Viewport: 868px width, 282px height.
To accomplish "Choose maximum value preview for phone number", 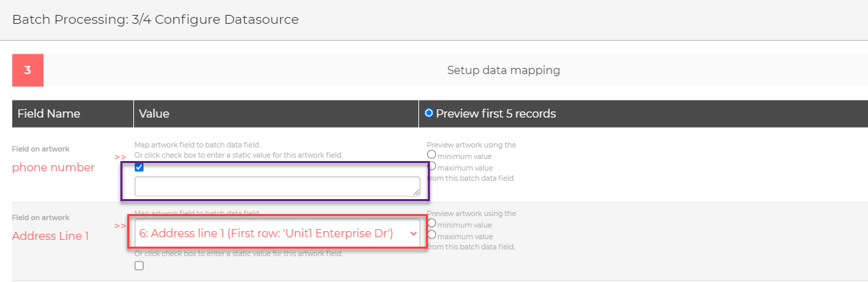I will [x=431, y=166].
